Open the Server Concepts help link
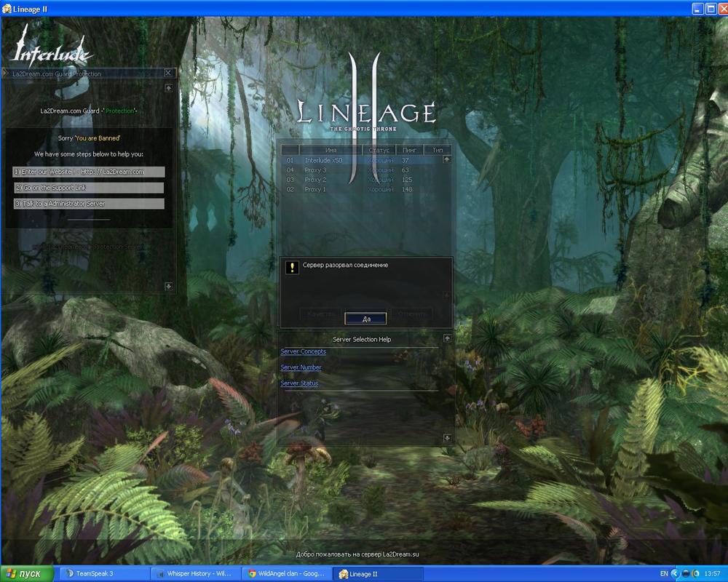Screen dimensions: 728x582 pyautogui.click(x=303, y=351)
